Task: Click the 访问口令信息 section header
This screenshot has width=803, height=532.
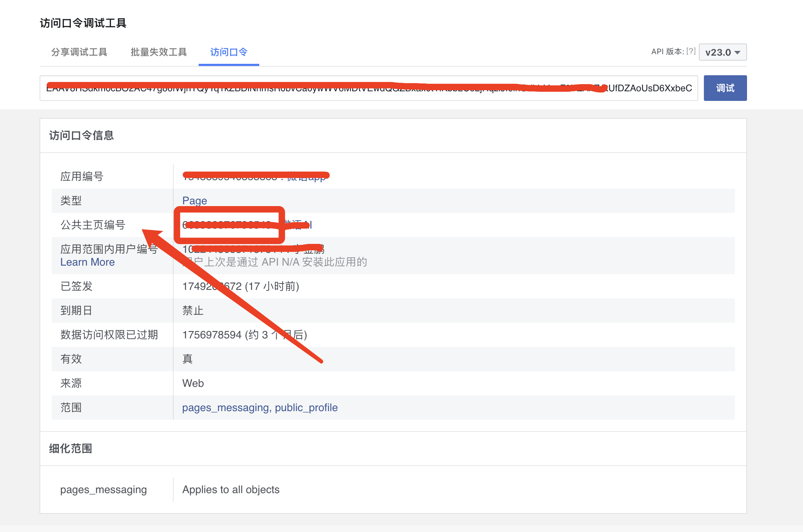Action: click(81, 135)
